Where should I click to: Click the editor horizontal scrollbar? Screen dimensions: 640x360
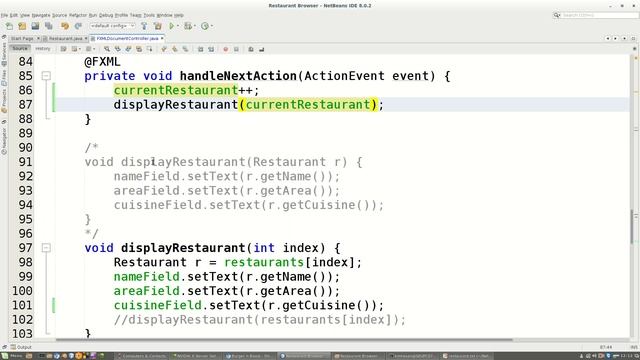284,340
